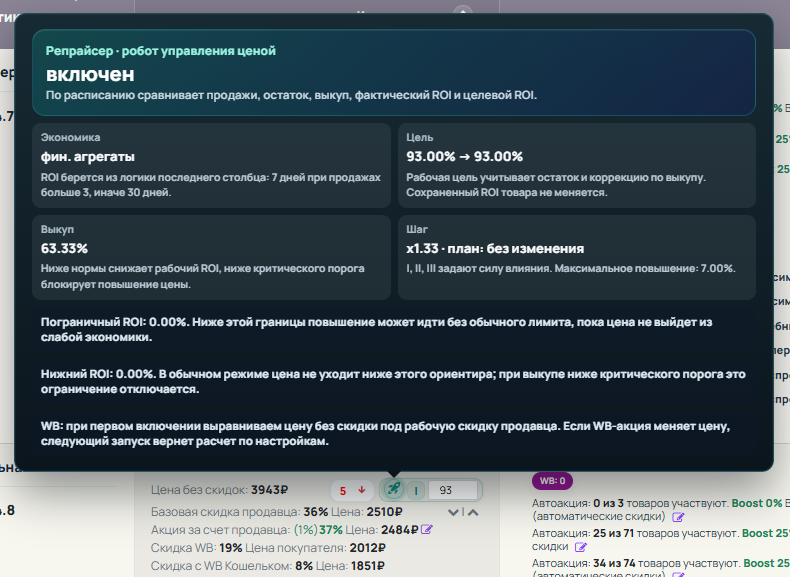Open edit icon next to price 2484₽

tap(427, 530)
